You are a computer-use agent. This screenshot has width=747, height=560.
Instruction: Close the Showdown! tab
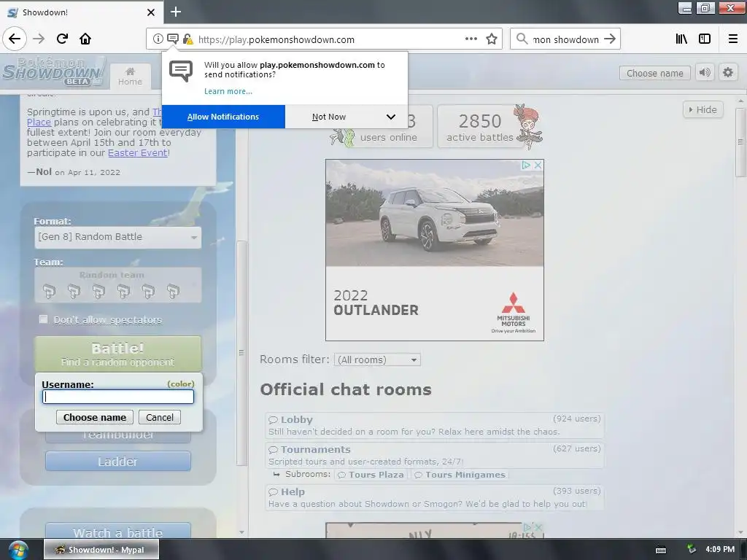coord(151,12)
